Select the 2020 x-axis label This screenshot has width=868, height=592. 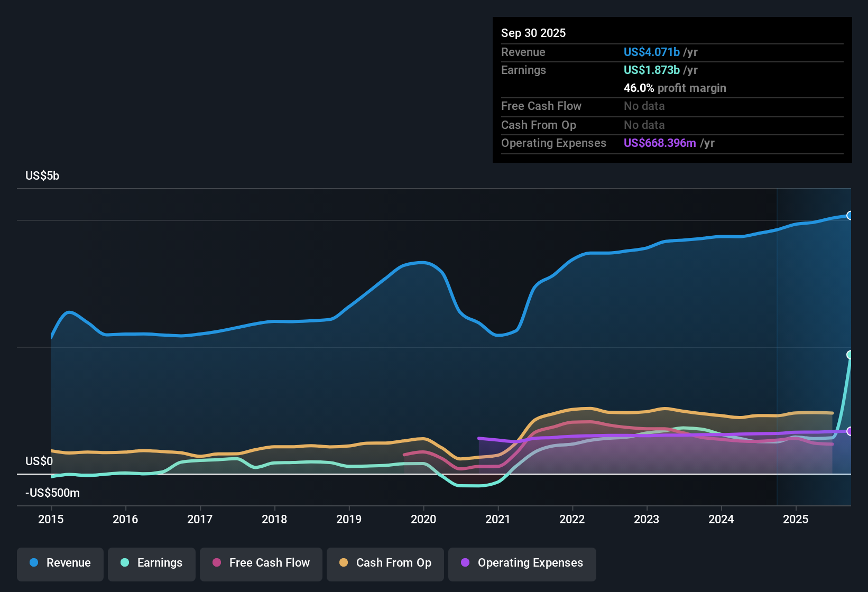(x=423, y=519)
